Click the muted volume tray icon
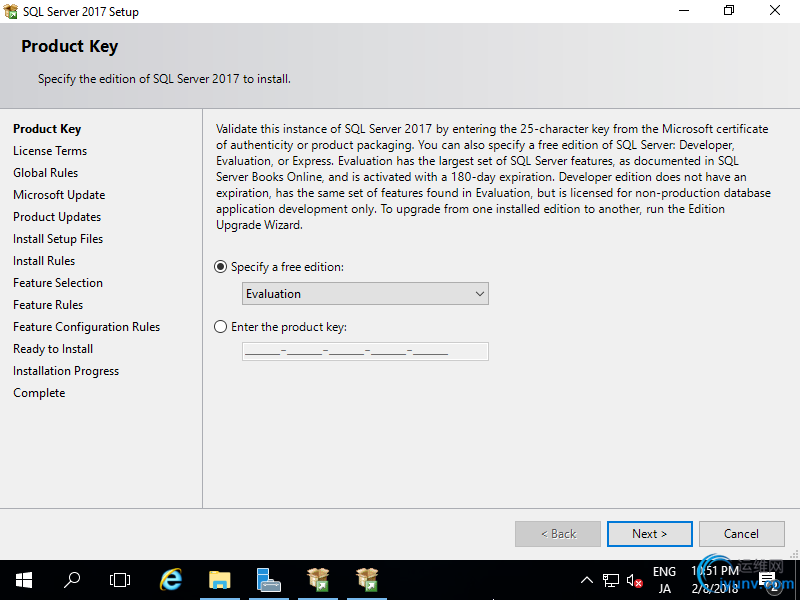The height and width of the screenshot is (600, 800). (x=634, y=581)
